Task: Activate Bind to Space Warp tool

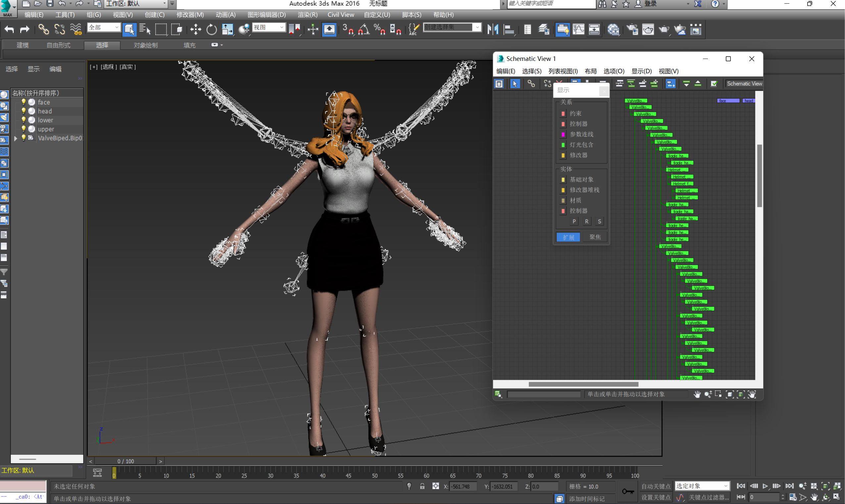Action: [x=76, y=29]
